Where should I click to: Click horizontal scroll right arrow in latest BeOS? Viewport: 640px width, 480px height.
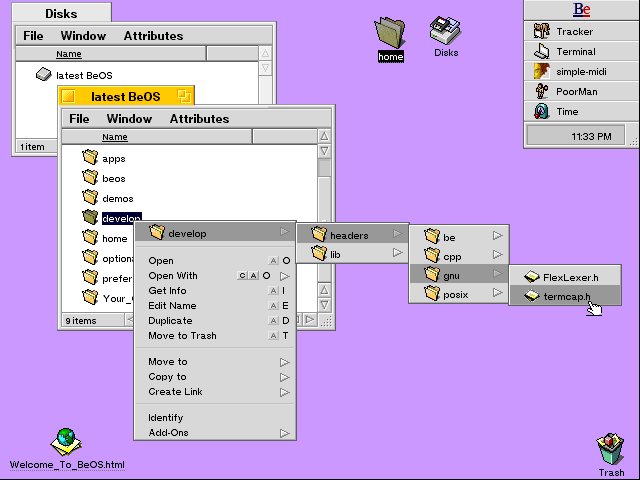(x=310, y=320)
